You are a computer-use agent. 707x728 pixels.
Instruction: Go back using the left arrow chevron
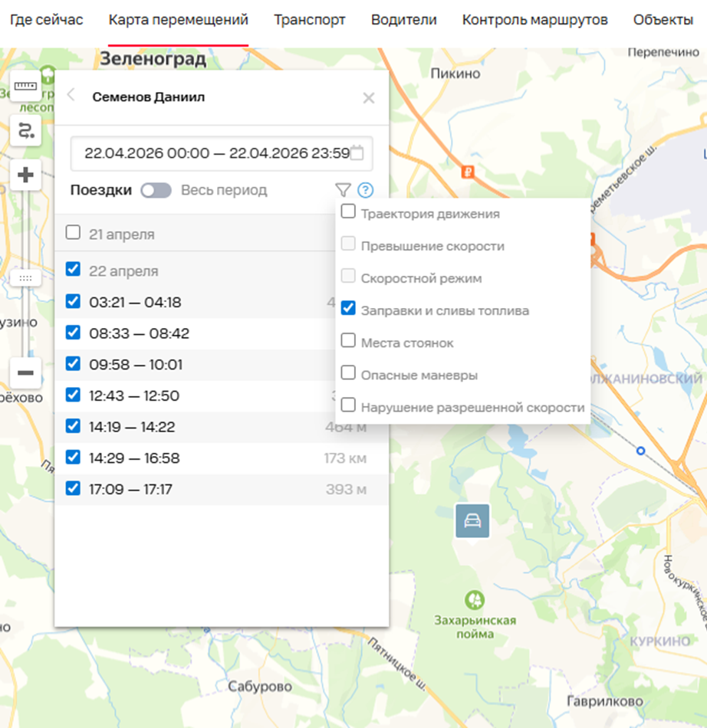71,96
